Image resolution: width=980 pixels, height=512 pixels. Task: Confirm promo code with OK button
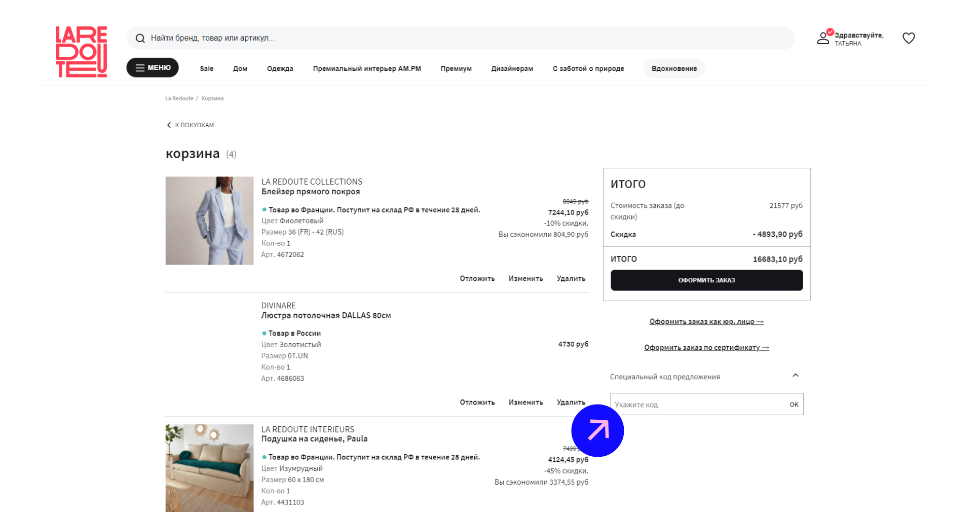coord(794,404)
